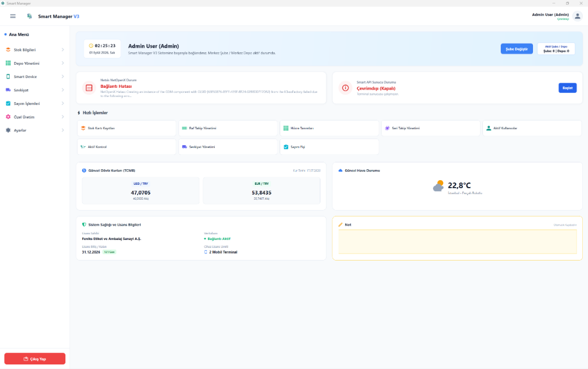Open Stok Bilgileri menu item
Screen dimensions: 588x369
click(35, 50)
